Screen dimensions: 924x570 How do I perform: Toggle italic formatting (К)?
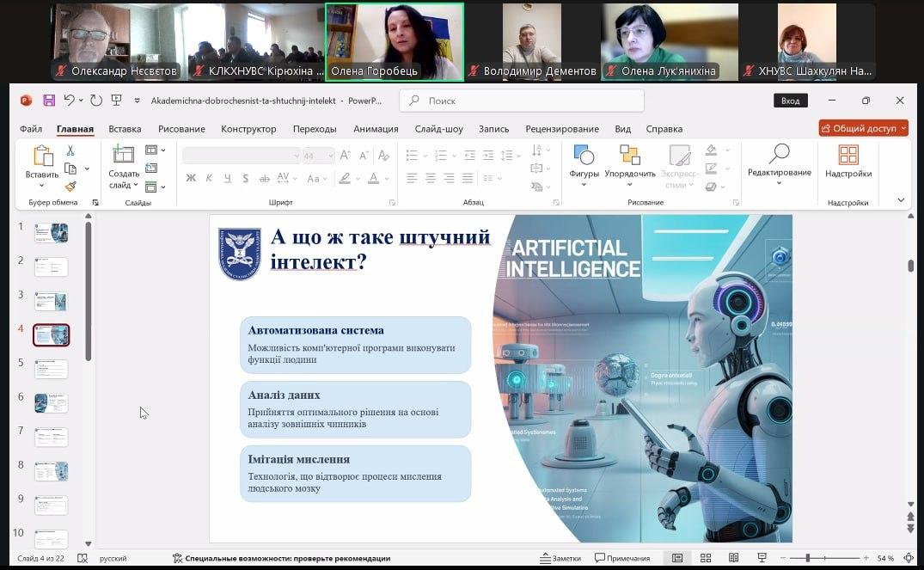pyautogui.click(x=209, y=179)
